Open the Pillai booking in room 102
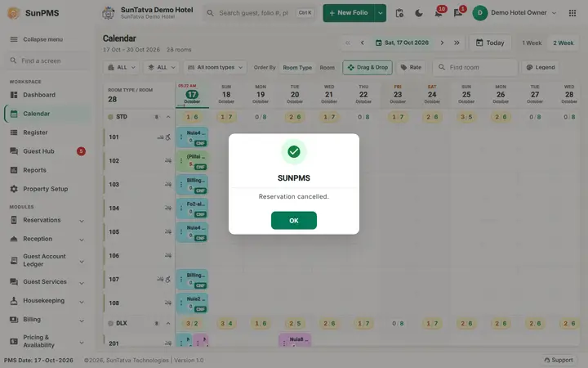 [x=192, y=160]
